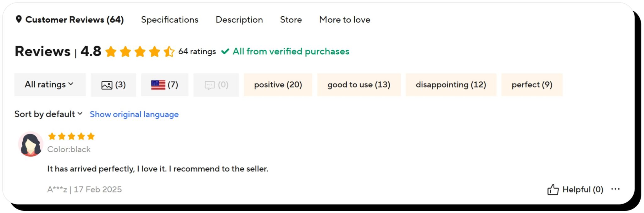Open the photo reviews filter with image icon
This screenshot has height=213, width=644.
coord(107,85)
